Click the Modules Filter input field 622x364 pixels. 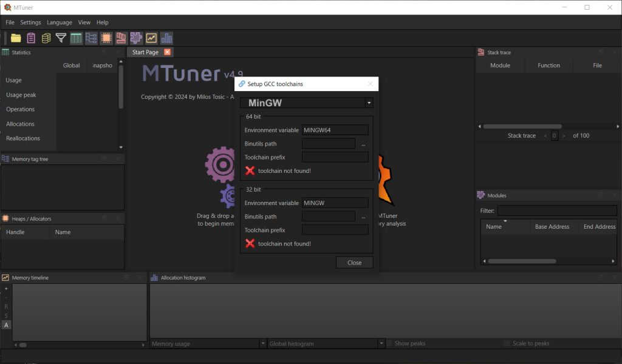coord(557,211)
